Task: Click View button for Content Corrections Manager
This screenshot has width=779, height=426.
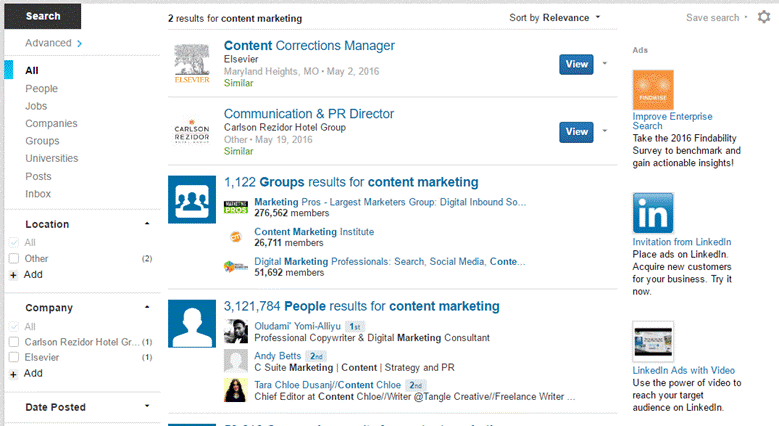Action: pyautogui.click(x=576, y=64)
